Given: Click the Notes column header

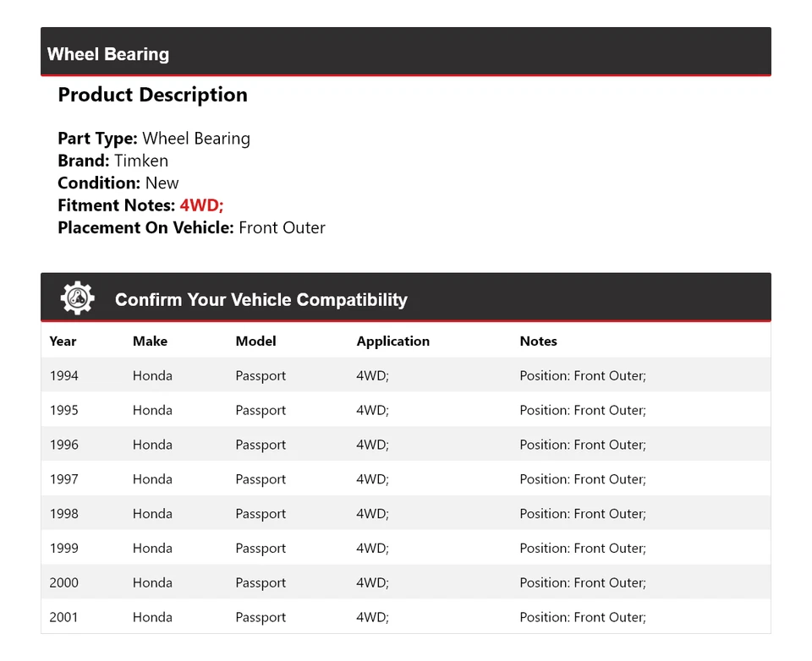Looking at the screenshot, I should 538,341.
